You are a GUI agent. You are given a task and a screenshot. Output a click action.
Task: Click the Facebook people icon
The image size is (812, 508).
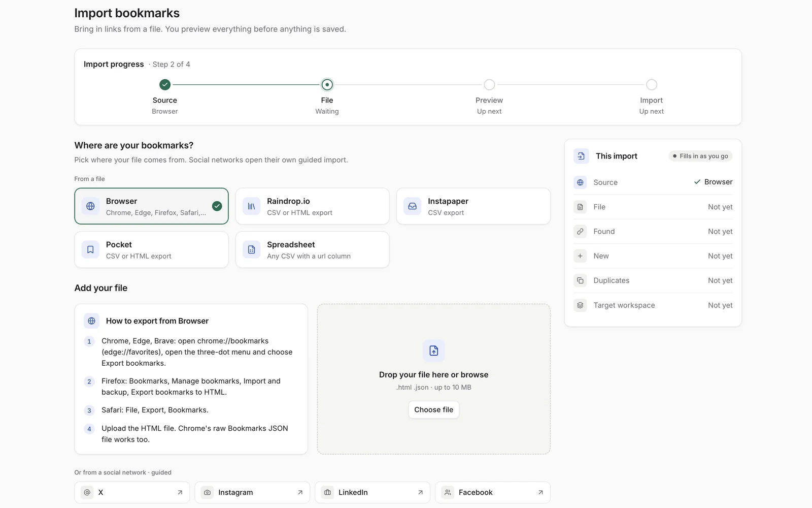(448, 492)
